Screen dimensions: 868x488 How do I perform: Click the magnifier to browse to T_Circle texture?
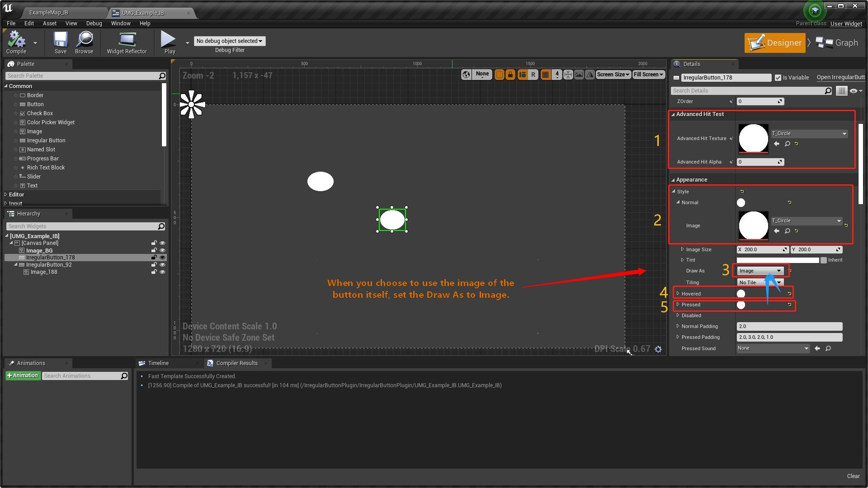(787, 144)
